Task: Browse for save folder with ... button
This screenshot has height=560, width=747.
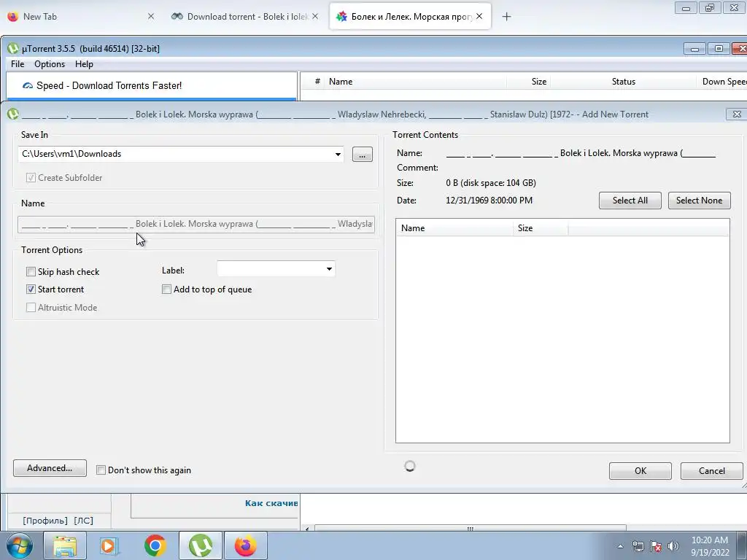Action: (363, 155)
